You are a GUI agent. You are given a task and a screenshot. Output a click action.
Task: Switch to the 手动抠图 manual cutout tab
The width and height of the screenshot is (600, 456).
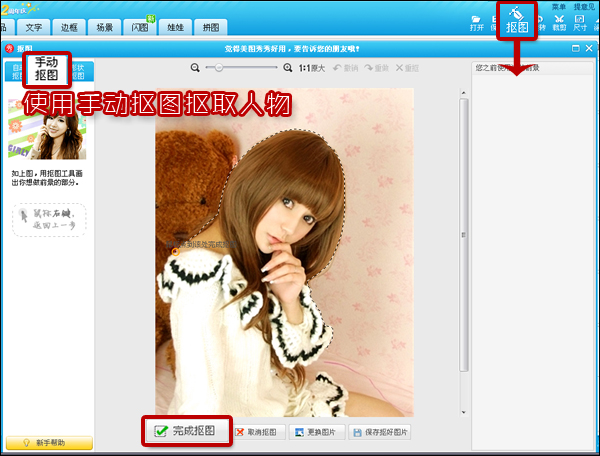click(47, 70)
